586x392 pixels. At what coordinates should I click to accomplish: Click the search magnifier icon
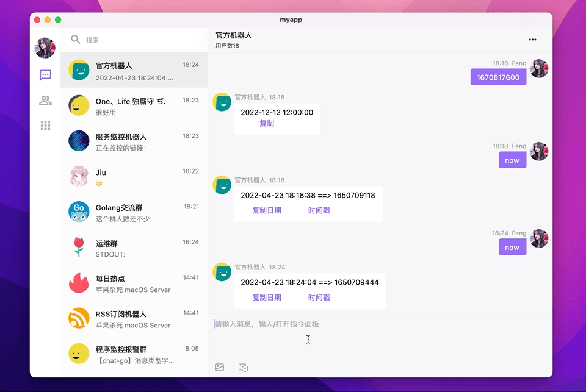coord(76,40)
